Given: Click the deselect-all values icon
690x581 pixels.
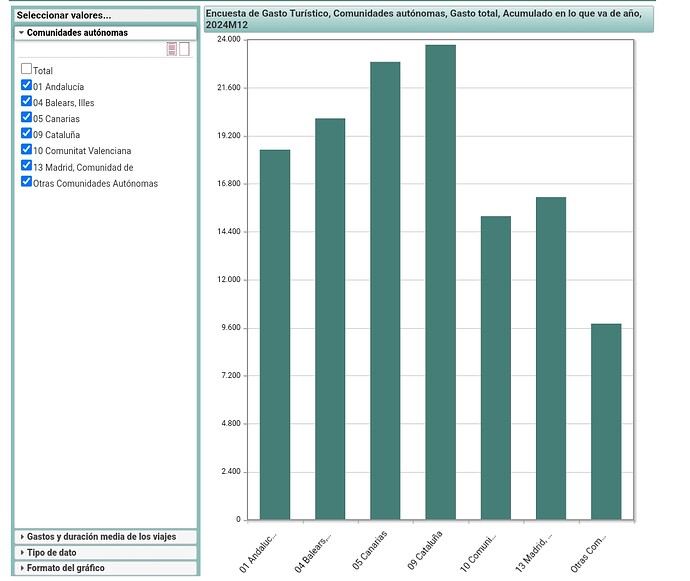Looking at the screenshot, I should point(184,49).
